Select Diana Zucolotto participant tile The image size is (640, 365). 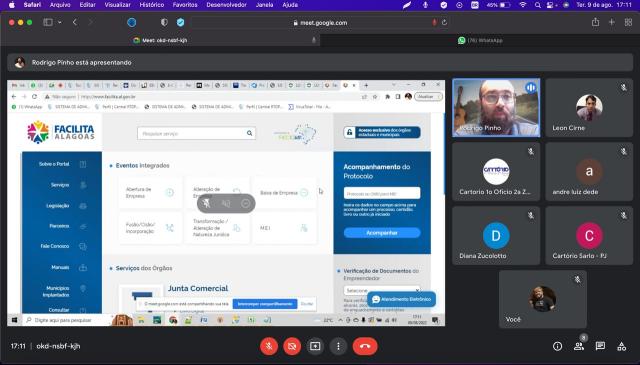[496, 236]
